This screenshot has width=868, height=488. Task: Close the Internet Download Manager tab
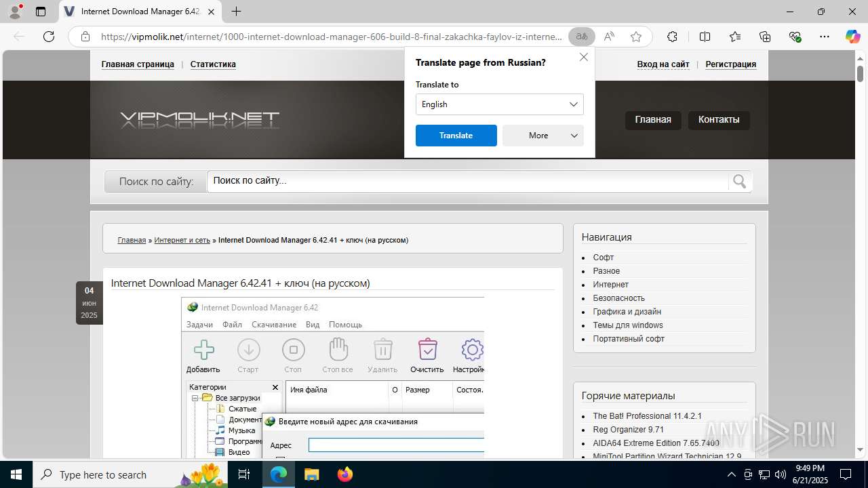[212, 12]
